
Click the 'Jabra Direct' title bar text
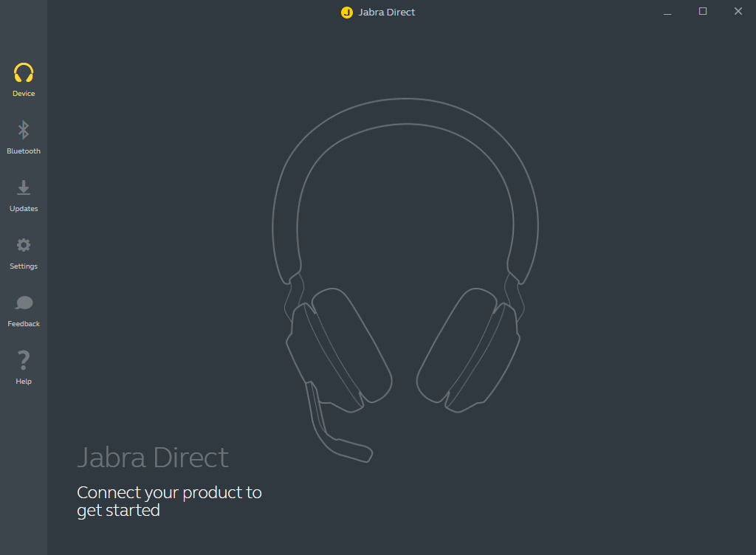point(387,13)
